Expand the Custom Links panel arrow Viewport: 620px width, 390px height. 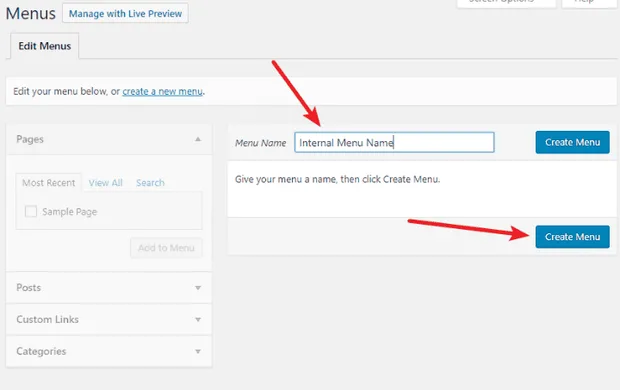[x=198, y=320]
